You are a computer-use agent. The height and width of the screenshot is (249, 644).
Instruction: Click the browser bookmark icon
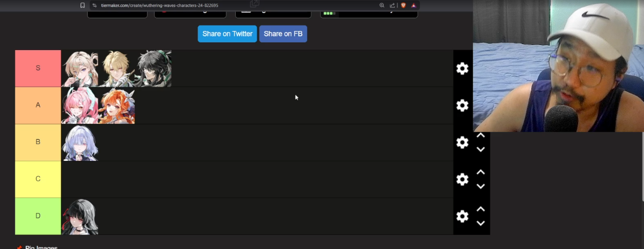(83, 5)
